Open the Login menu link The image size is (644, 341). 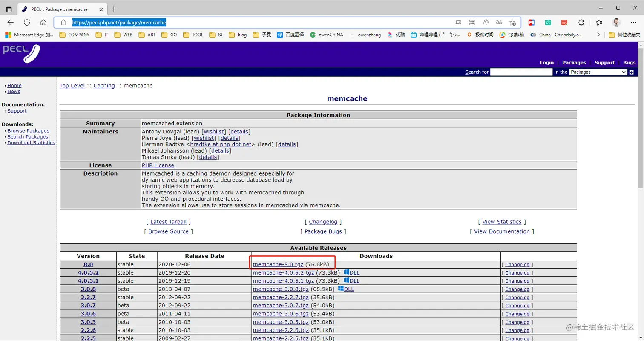pos(546,63)
